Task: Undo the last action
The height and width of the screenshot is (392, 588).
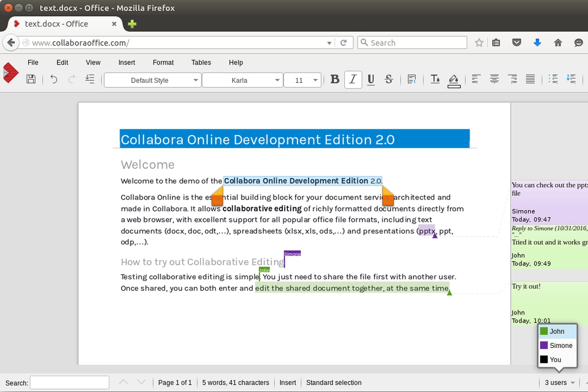Action: pos(54,79)
